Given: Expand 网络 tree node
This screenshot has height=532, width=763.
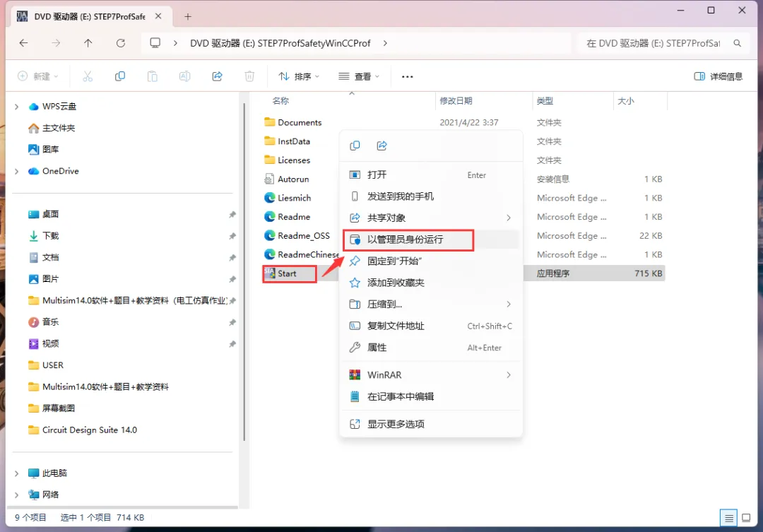Looking at the screenshot, I should pos(16,495).
